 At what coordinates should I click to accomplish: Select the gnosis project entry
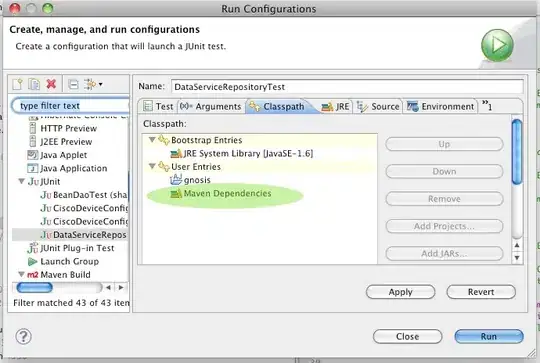(x=190, y=180)
